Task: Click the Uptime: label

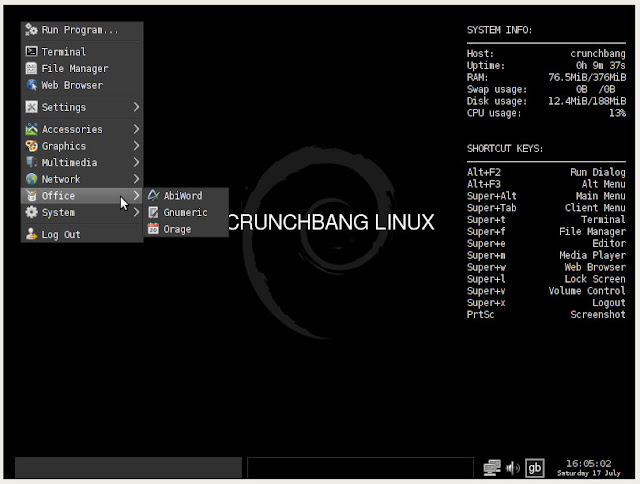Action: tap(486, 65)
